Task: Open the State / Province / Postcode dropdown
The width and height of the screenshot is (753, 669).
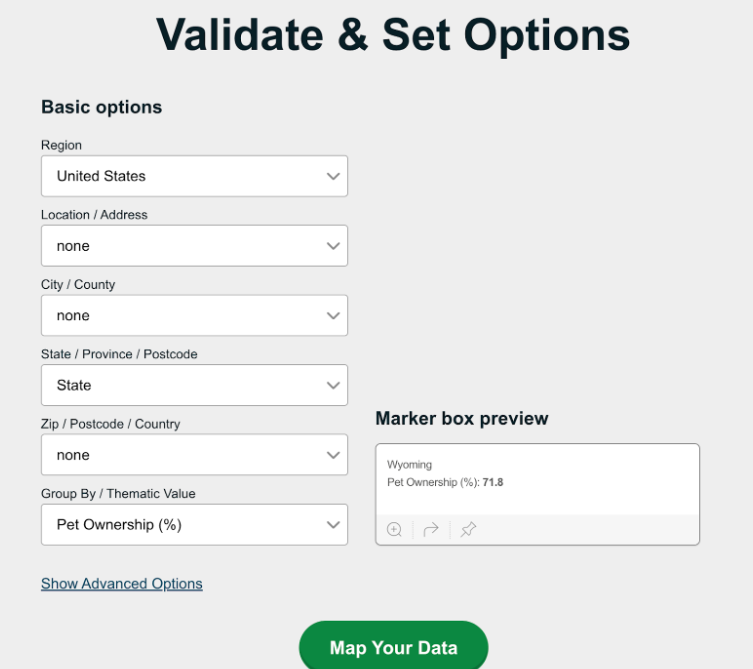Action: coord(194,385)
